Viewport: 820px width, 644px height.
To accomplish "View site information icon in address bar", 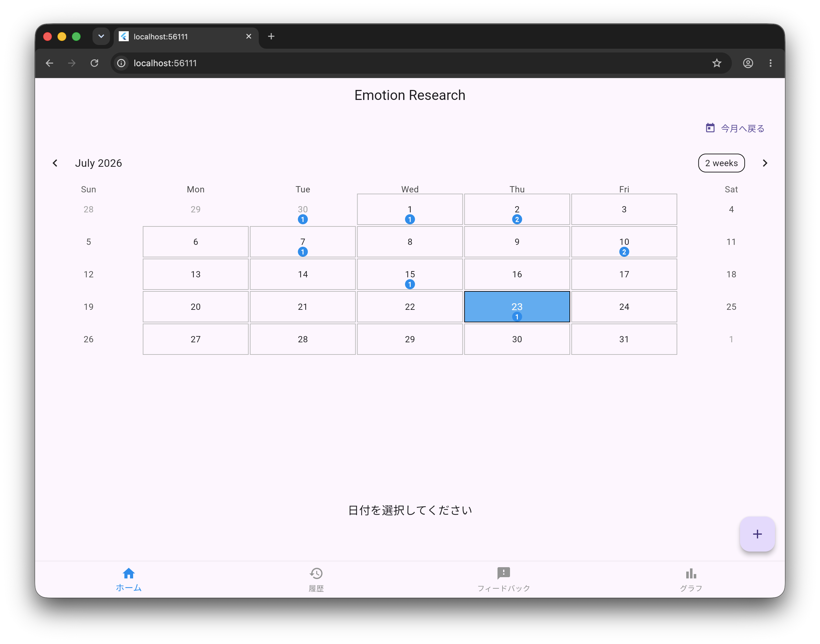I will click(x=121, y=63).
